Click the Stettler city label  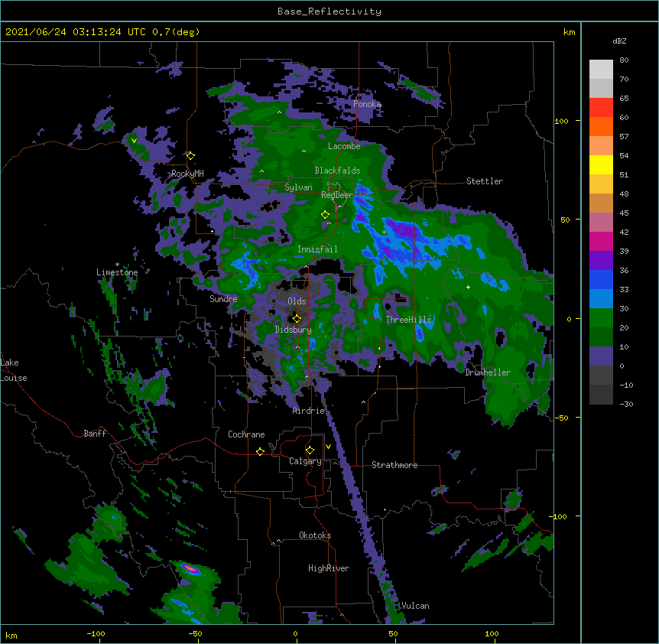coord(485,181)
